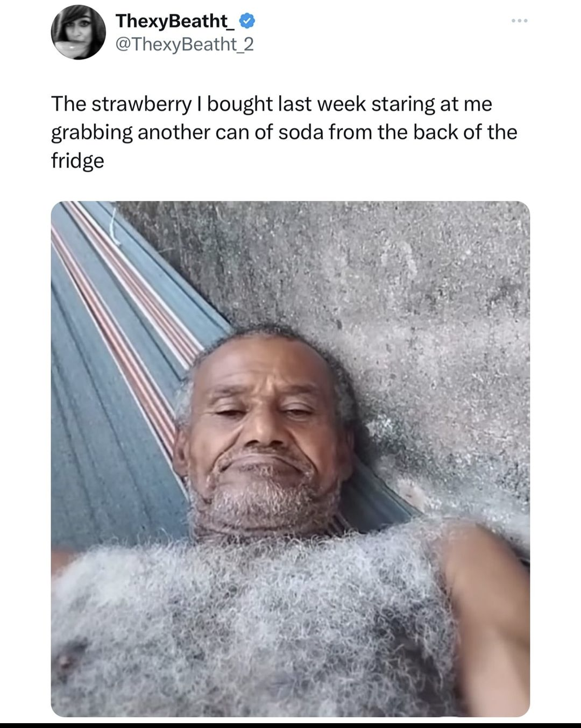Open tweet details via the first text line
This screenshot has height=728, width=581.
tap(272, 104)
